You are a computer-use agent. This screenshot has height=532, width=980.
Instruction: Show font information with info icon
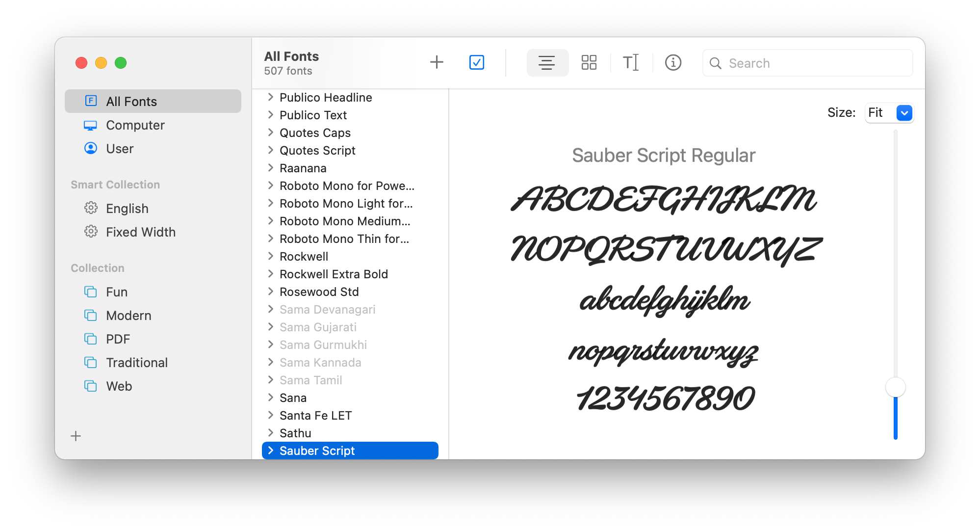(673, 62)
